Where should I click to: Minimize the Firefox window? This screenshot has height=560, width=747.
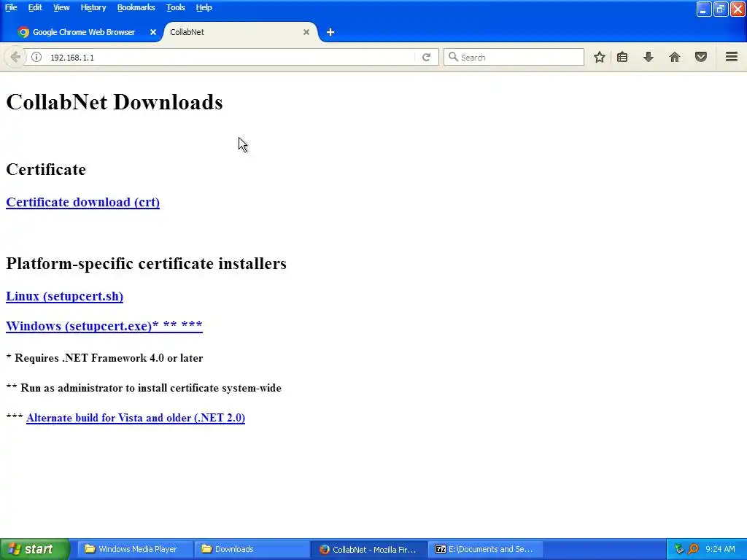pos(704,9)
